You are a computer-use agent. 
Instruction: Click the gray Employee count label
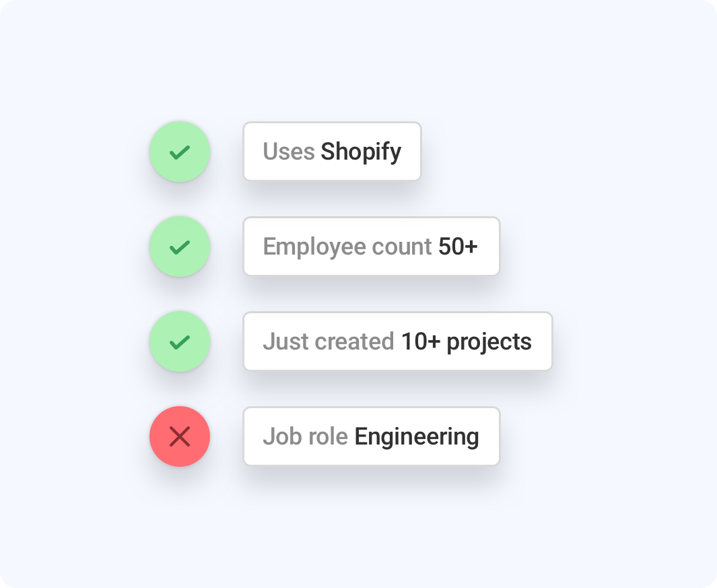(x=347, y=247)
